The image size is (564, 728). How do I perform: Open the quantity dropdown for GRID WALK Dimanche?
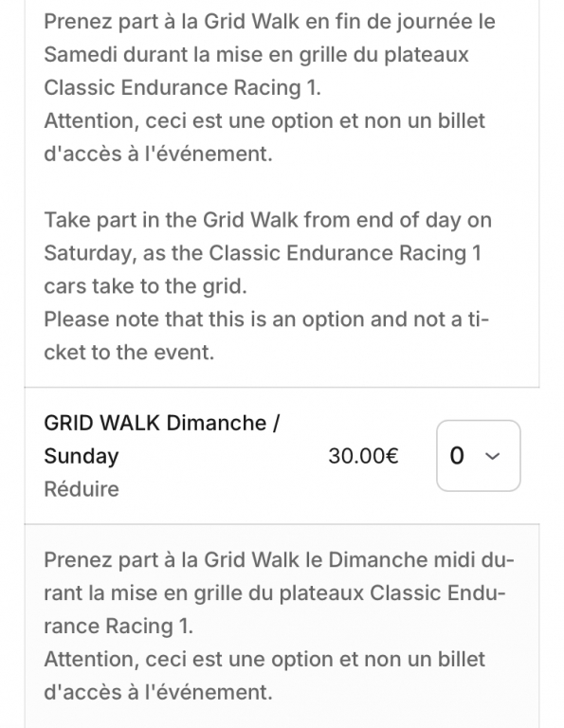pyautogui.click(x=478, y=455)
